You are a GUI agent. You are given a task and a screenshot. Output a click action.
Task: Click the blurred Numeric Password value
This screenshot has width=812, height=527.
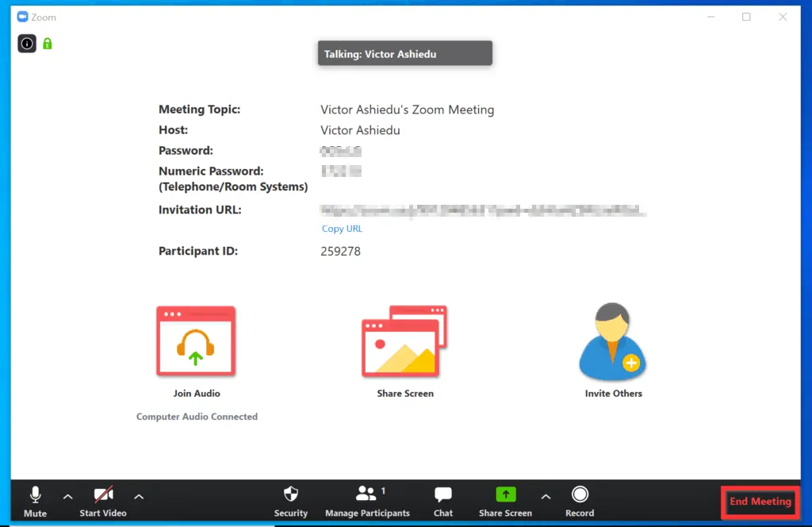[x=341, y=171]
